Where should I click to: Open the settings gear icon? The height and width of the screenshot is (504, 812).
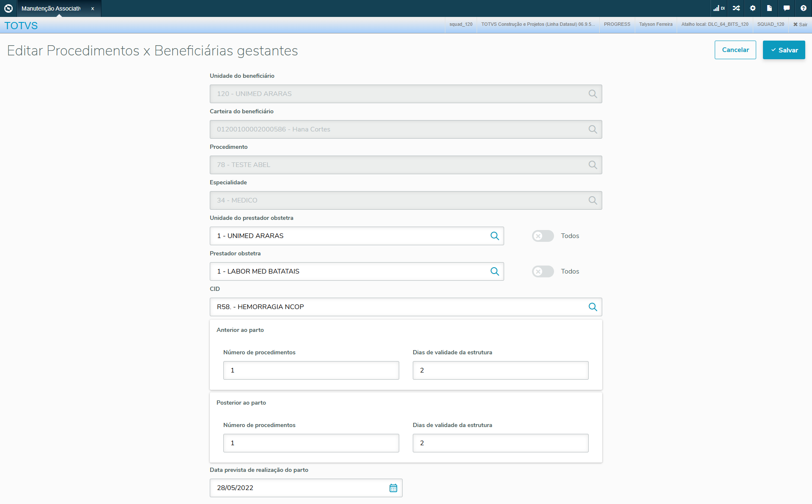(x=753, y=8)
